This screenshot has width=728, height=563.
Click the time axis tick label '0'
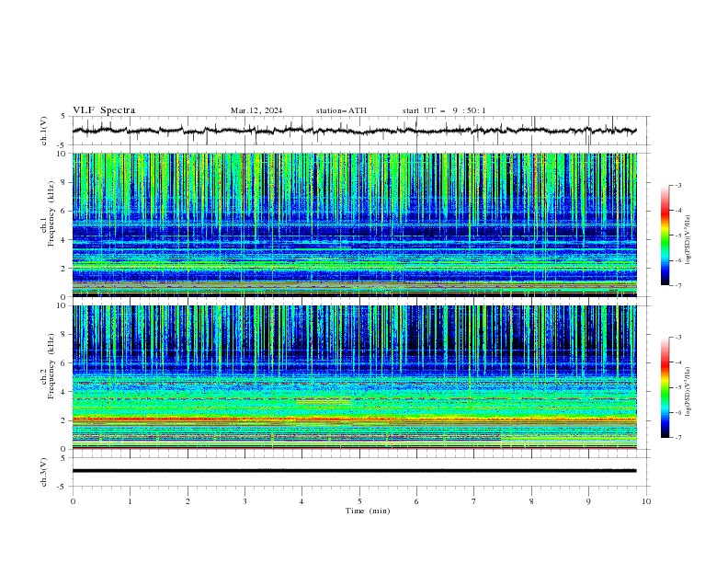(73, 501)
